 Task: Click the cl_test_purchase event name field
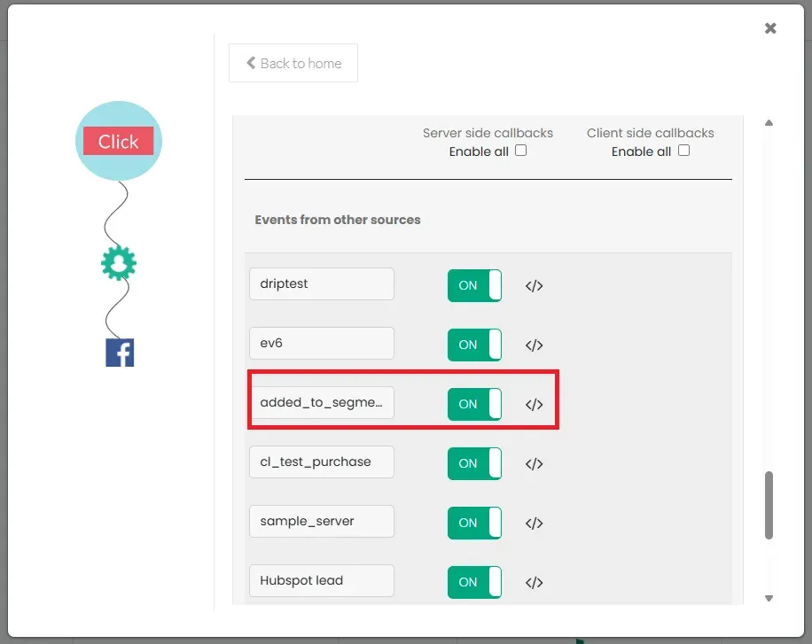(322, 462)
